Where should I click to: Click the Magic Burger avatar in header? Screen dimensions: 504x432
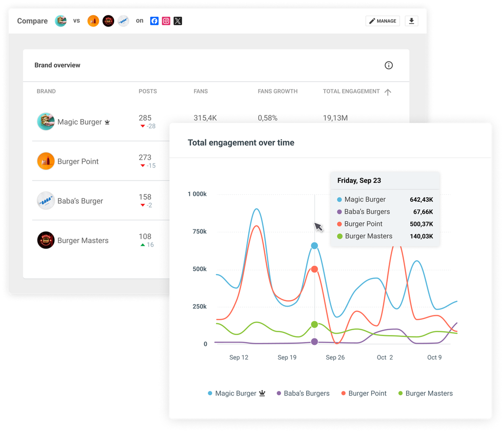coord(61,21)
